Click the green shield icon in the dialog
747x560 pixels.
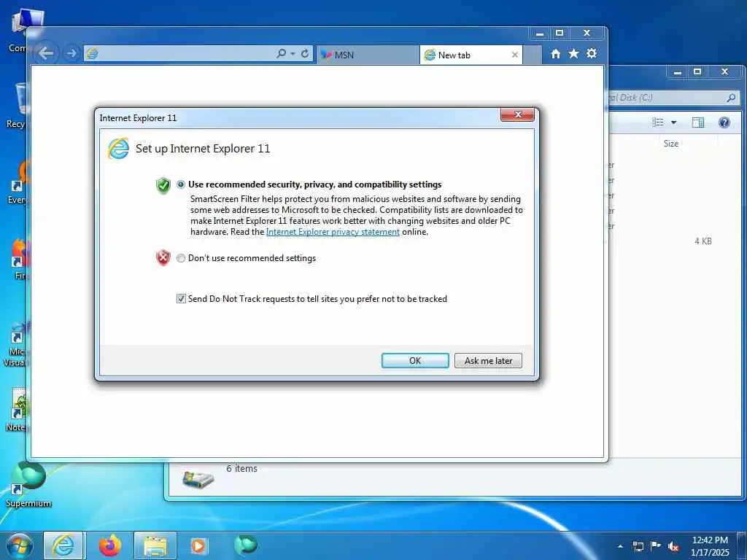pyautogui.click(x=163, y=185)
